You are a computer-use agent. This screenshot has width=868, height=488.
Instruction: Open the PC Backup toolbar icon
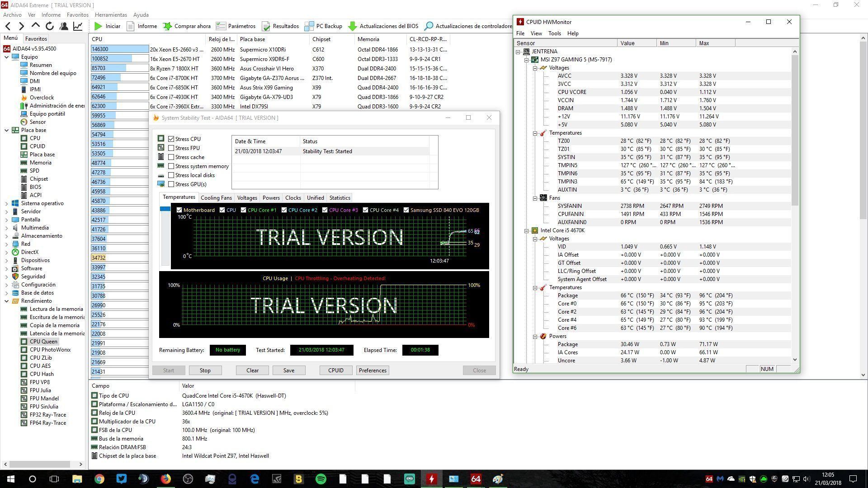(x=309, y=26)
